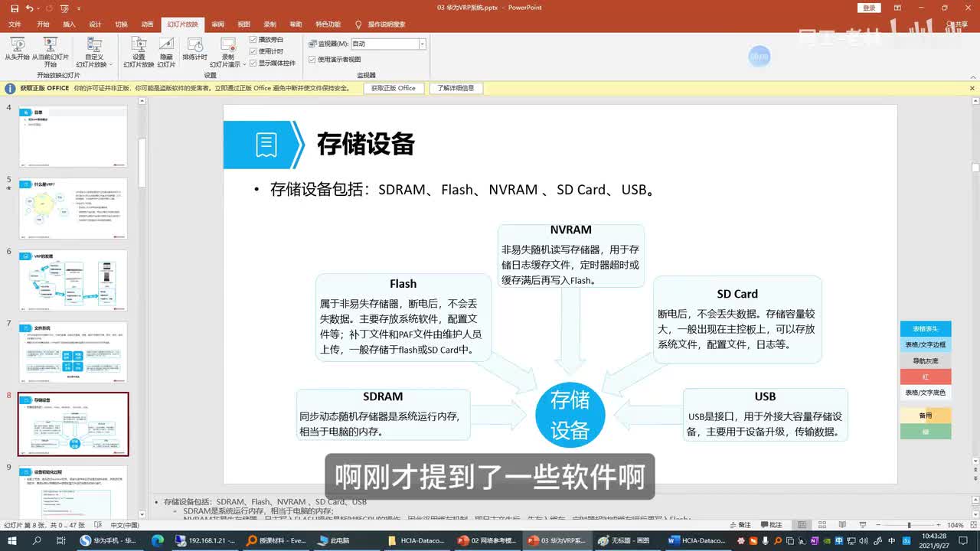Switch to 动画 ribbon tab
The width and height of the screenshot is (980, 551).
click(x=147, y=24)
